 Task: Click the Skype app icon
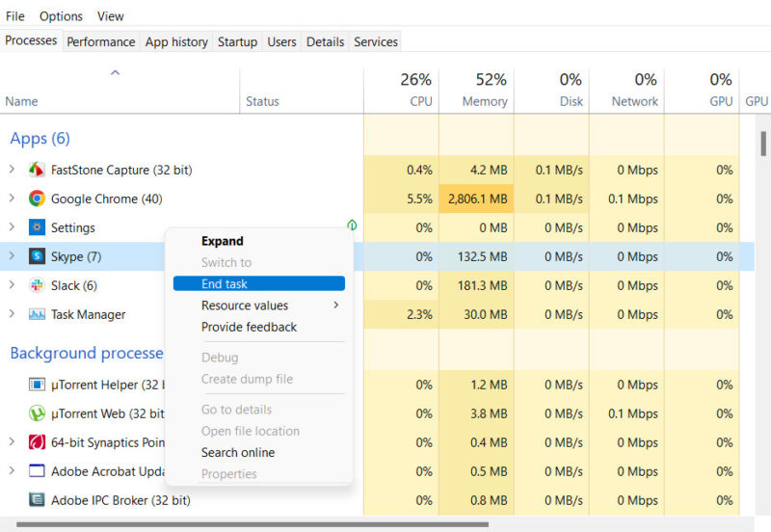pyautogui.click(x=37, y=256)
